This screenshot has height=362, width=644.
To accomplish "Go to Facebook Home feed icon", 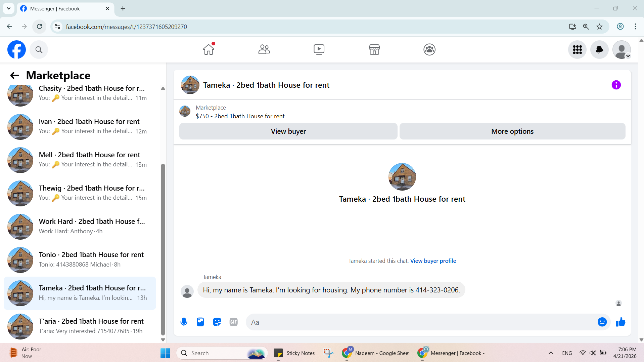I will point(209,49).
